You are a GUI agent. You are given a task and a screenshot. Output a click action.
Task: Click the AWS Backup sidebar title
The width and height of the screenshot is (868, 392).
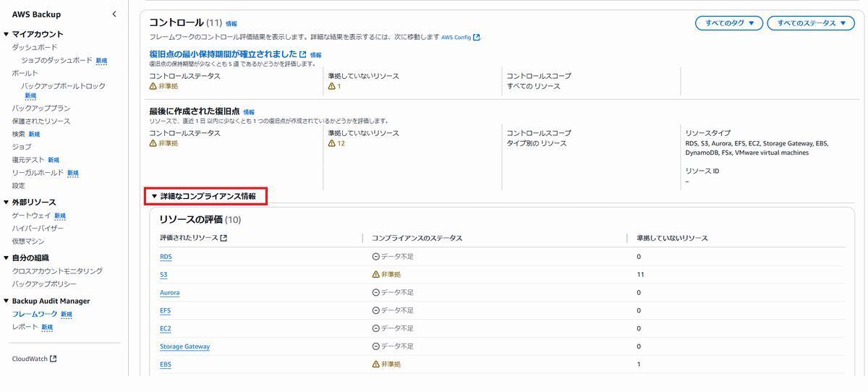pyautogui.click(x=36, y=14)
